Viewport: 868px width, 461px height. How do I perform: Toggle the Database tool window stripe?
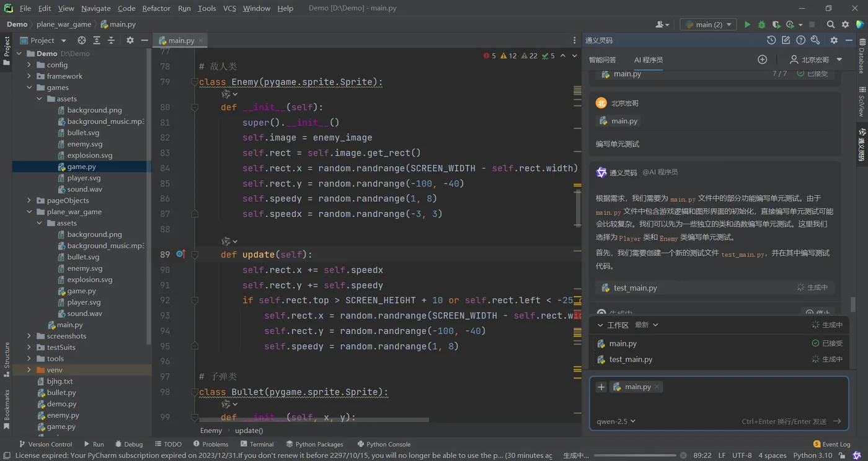(x=862, y=56)
